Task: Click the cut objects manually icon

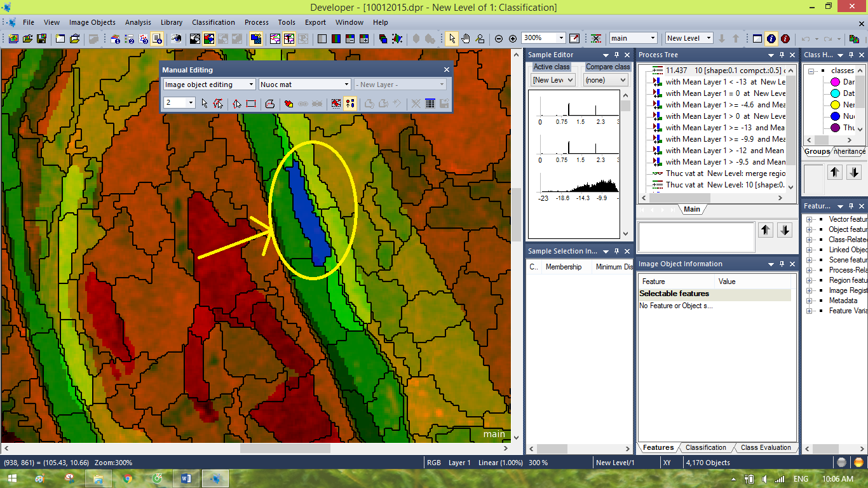Action: click(270, 103)
